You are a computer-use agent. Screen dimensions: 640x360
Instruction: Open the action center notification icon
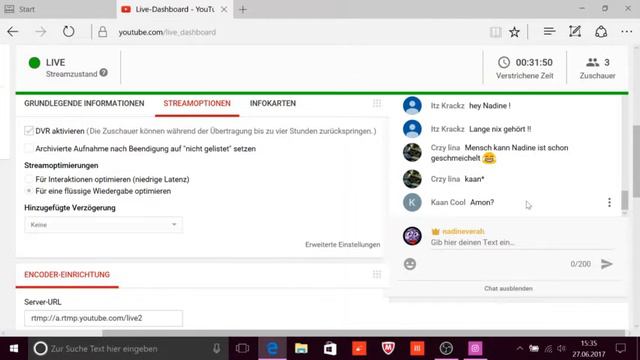click(620, 349)
